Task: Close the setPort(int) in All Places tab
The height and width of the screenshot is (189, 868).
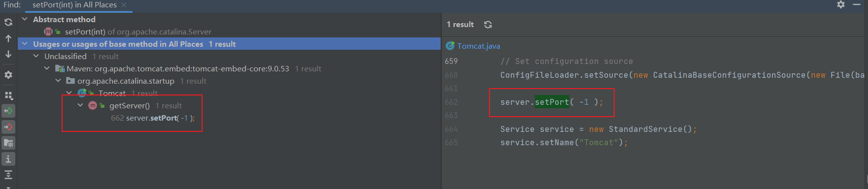Action: pos(124,5)
